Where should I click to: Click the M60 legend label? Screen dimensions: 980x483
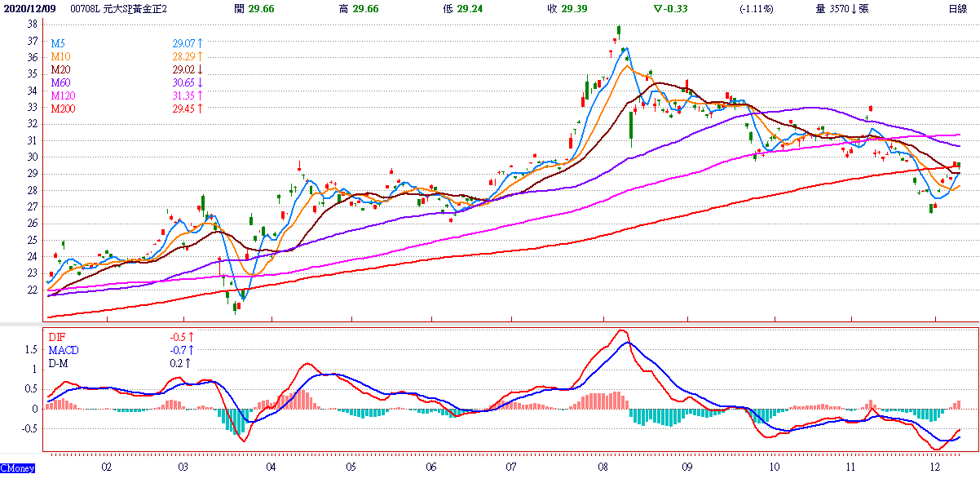tap(60, 82)
